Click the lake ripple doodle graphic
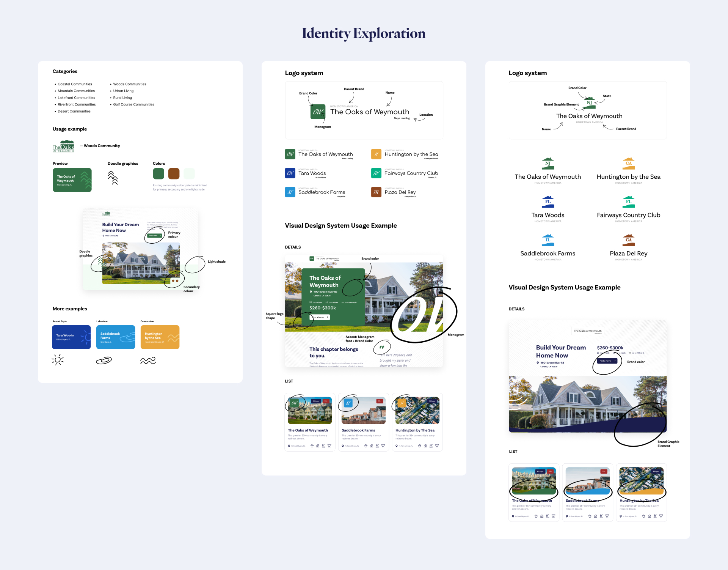This screenshot has height=570, width=728. click(x=104, y=360)
